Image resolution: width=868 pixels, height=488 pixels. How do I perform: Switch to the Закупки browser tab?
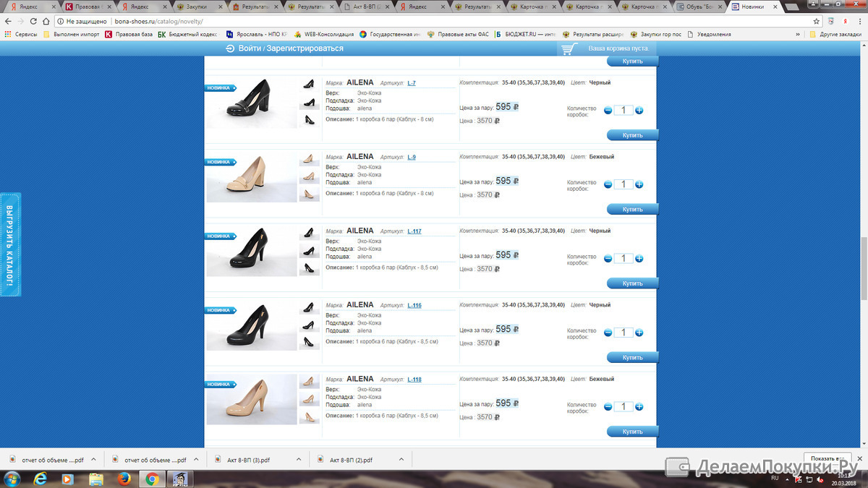tap(198, 7)
